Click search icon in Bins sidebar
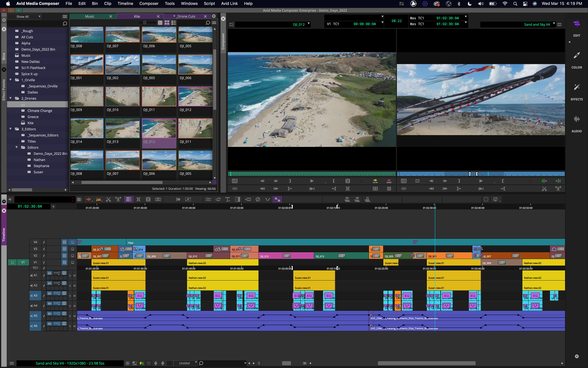This screenshot has width=588, height=368. click(x=65, y=24)
